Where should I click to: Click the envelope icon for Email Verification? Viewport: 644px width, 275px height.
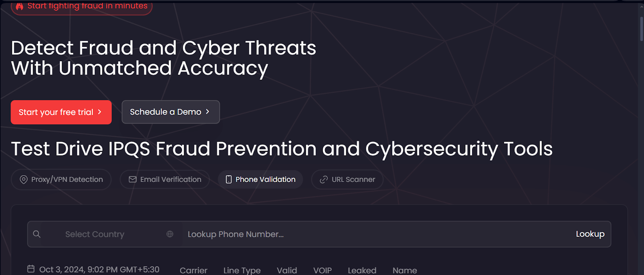pos(132,180)
